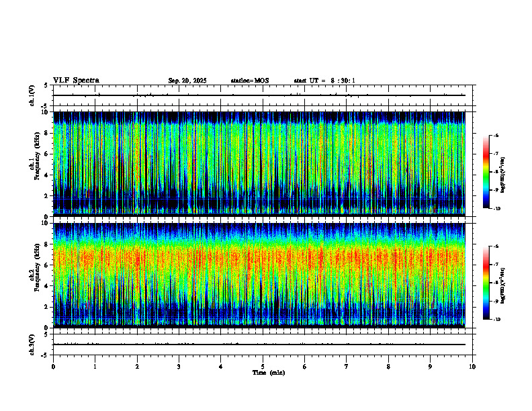Image resolution: width=532 pixels, height=411 pixels.
Task: Click the "-6" label on ch.1 colorbar
Action: tap(495, 135)
